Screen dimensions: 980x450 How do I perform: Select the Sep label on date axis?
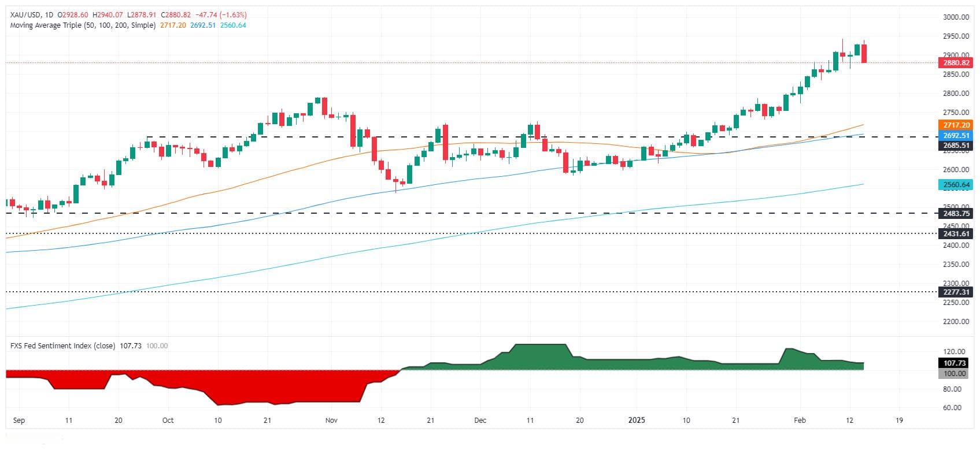tap(19, 420)
